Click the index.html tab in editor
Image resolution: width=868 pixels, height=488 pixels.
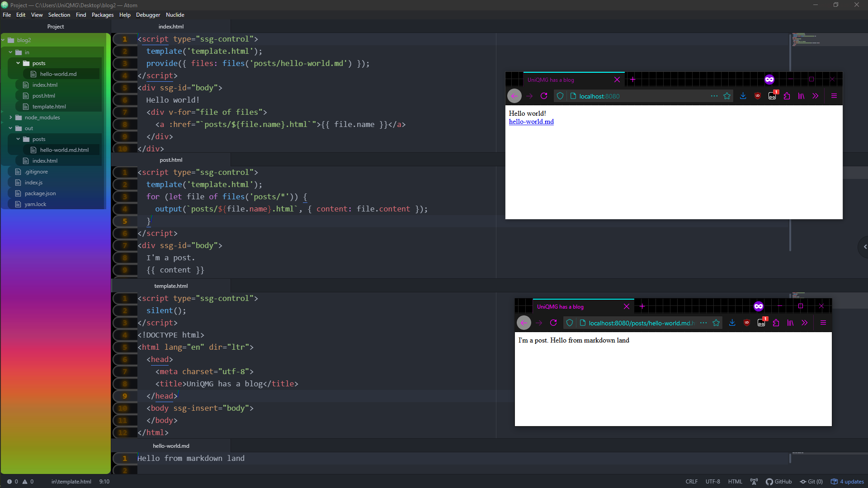click(170, 26)
